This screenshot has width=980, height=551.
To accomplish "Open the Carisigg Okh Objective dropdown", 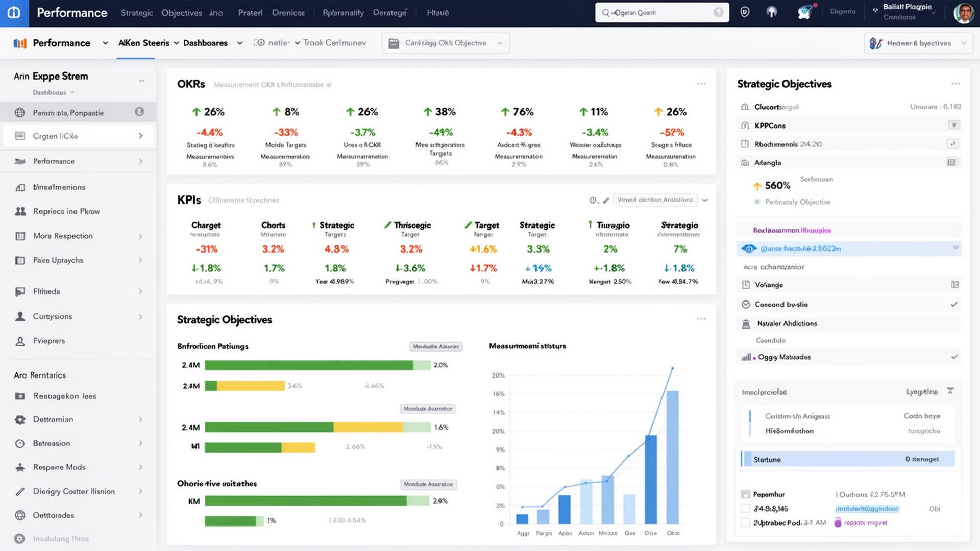I will point(446,43).
